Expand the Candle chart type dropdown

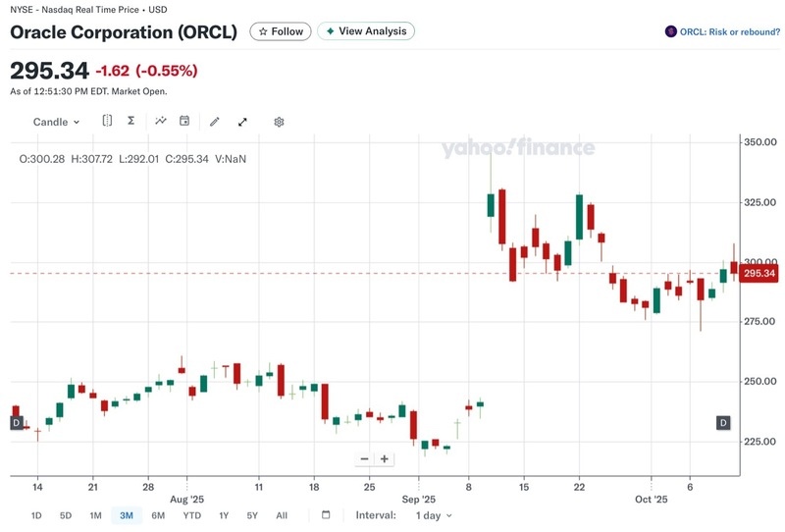pos(56,122)
